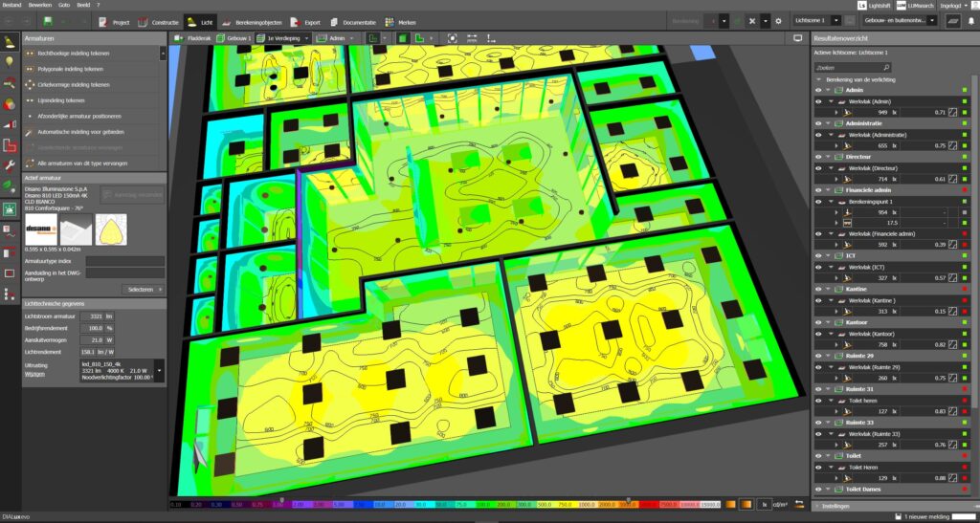Open the Goto menu
980x523 pixels.
click(64, 5)
